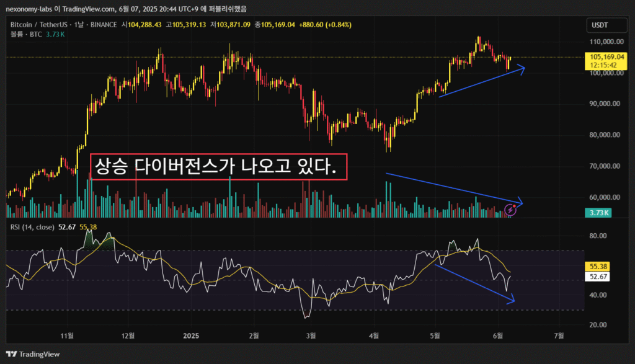Click the blue arrowhead on the price trendline
635x364 pixels.
[521, 68]
